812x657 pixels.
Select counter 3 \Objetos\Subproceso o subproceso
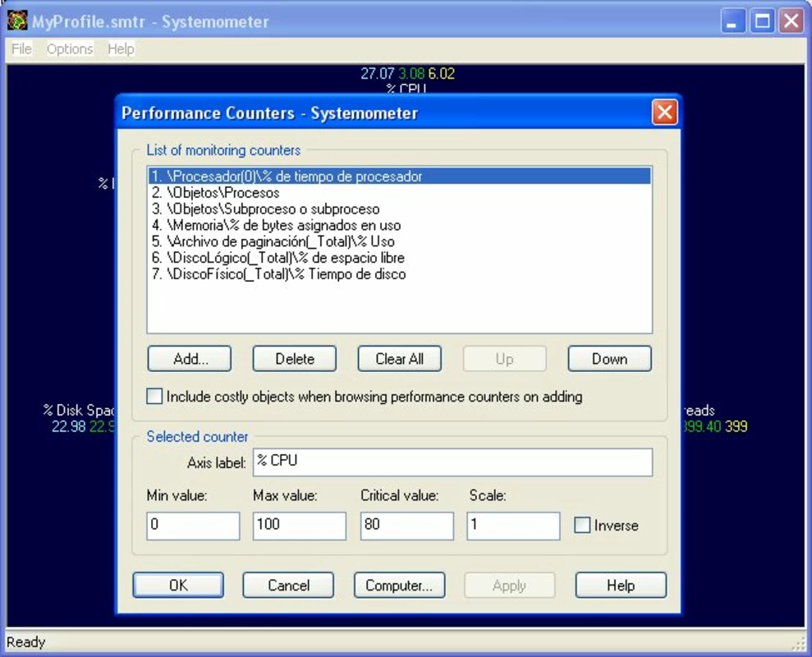pyautogui.click(x=399, y=209)
